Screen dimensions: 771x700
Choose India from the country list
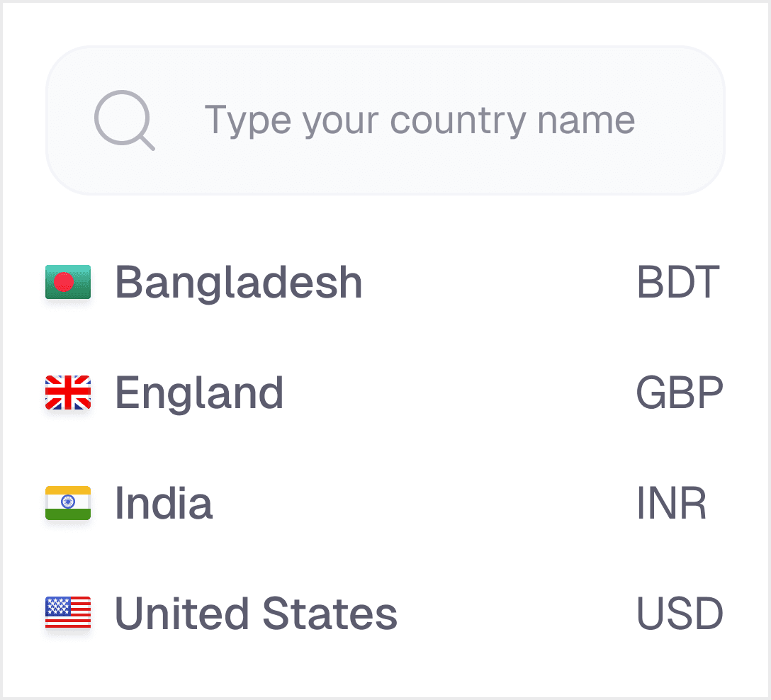(x=164, y=503)
